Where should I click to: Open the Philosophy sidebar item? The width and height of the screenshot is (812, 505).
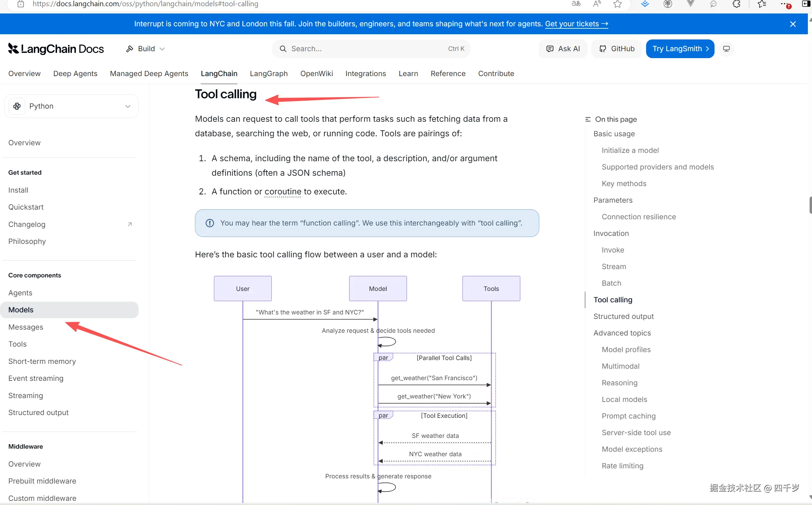(27, 241)
